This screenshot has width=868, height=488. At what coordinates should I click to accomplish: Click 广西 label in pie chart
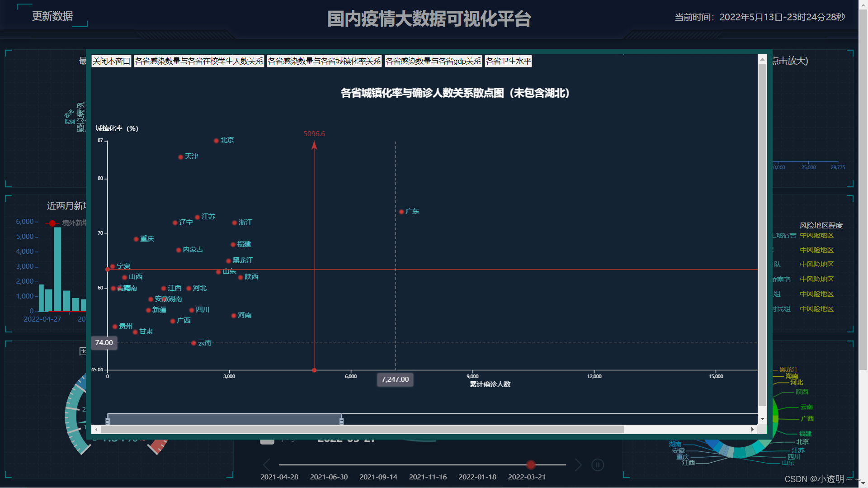coord(807,419)
